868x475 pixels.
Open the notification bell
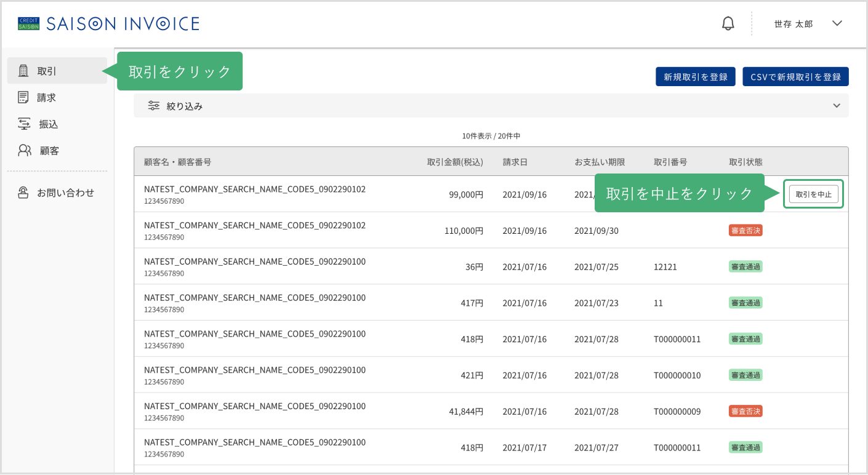[x=728, y=24]
